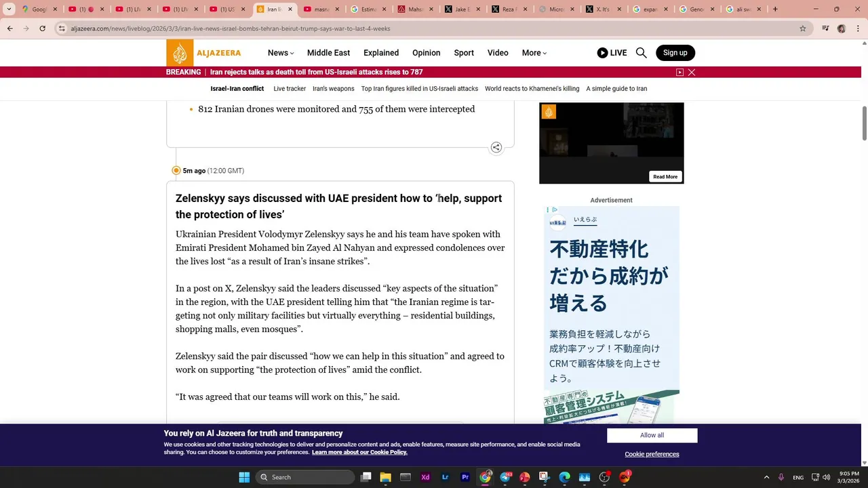Share the drone interception post
This screenshot has width=868, height=488.
click(496, 147)
